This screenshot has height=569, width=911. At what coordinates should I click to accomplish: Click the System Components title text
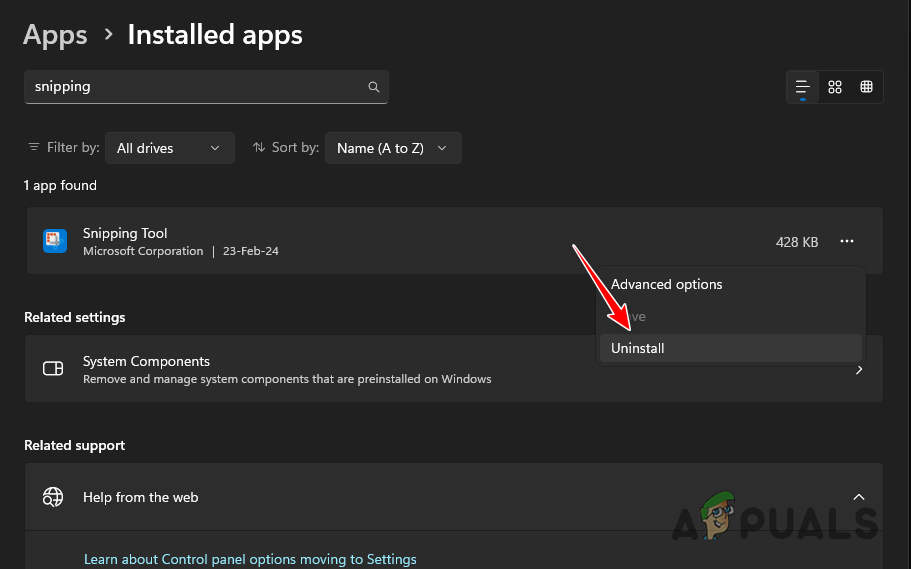tap(146, 361)
